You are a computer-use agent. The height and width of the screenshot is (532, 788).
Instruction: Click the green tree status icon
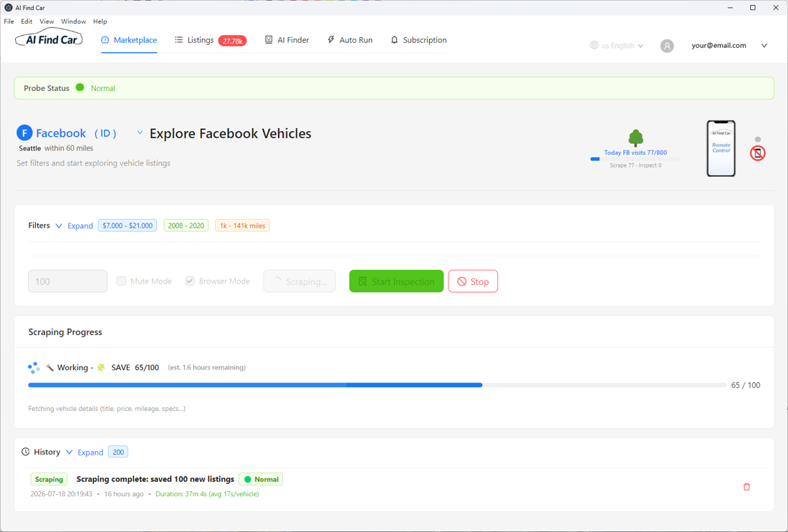pos(635,137)
